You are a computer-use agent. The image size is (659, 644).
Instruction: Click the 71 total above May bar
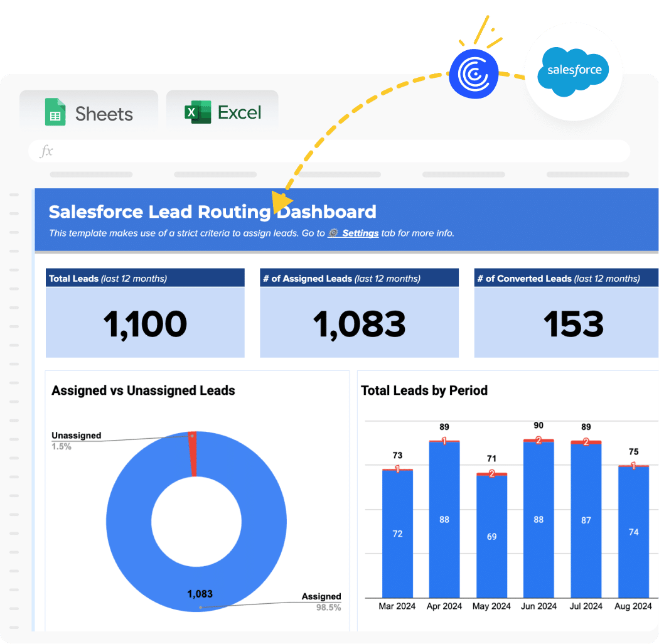point(491,459)
